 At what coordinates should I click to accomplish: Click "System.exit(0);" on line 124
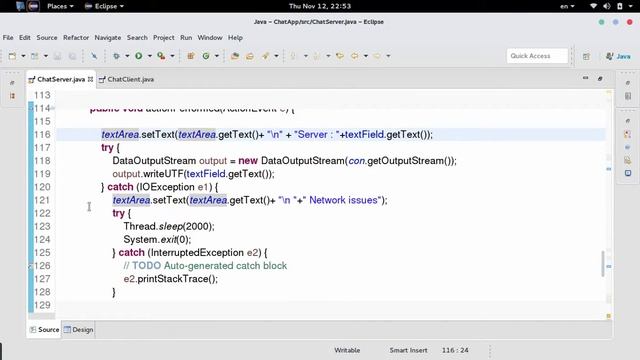(157, 240)
